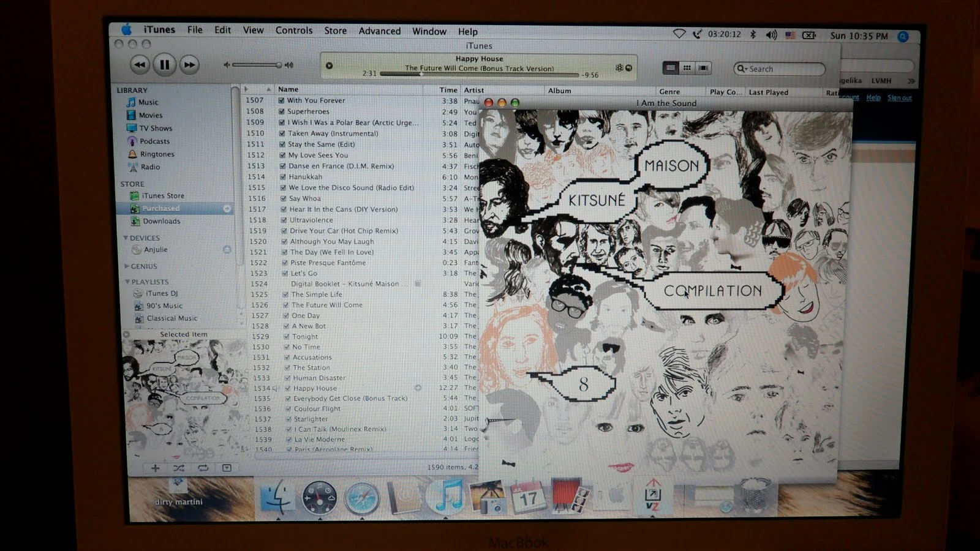Viewport: 980px width, 551px height.
Task: Uncheck the Tonight song checkbox
Action: [x=286, y=337]
